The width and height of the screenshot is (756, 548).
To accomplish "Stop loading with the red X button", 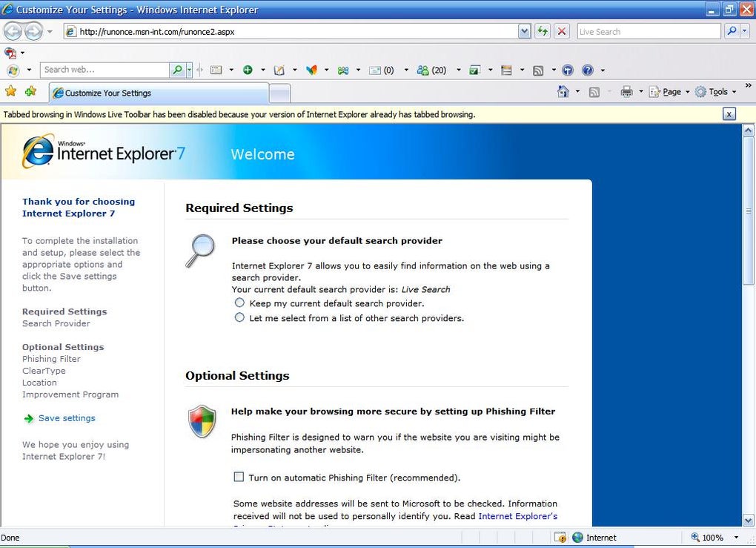I will [x=562, y=32].
